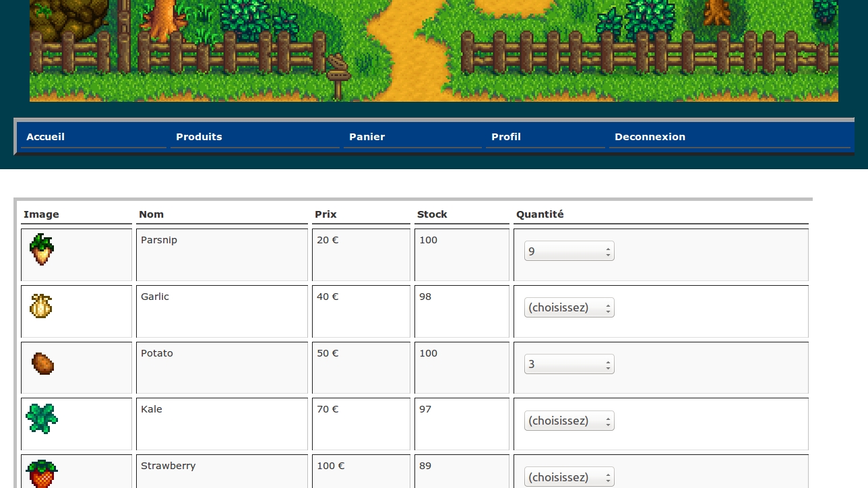
Task: Open the Potato quantity dropdown showing 3
Action: pyautogui.click(x=569, y=365)
